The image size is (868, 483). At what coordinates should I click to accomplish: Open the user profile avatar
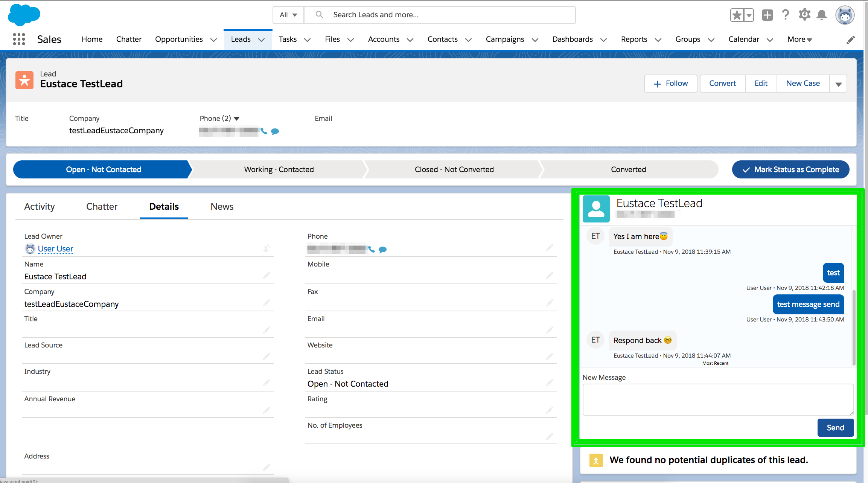[845, 15]
